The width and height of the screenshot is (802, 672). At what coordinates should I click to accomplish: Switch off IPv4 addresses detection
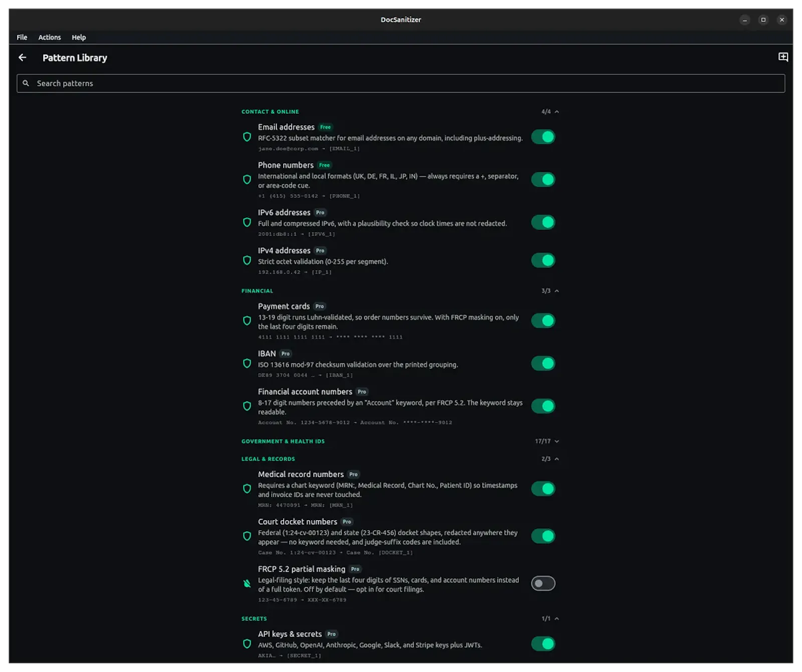pos(543,260)
